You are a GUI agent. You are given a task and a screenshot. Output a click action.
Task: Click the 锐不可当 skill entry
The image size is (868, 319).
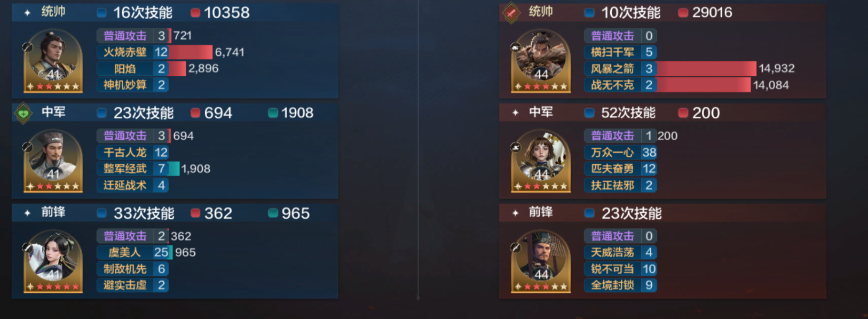tap(621, 269)
